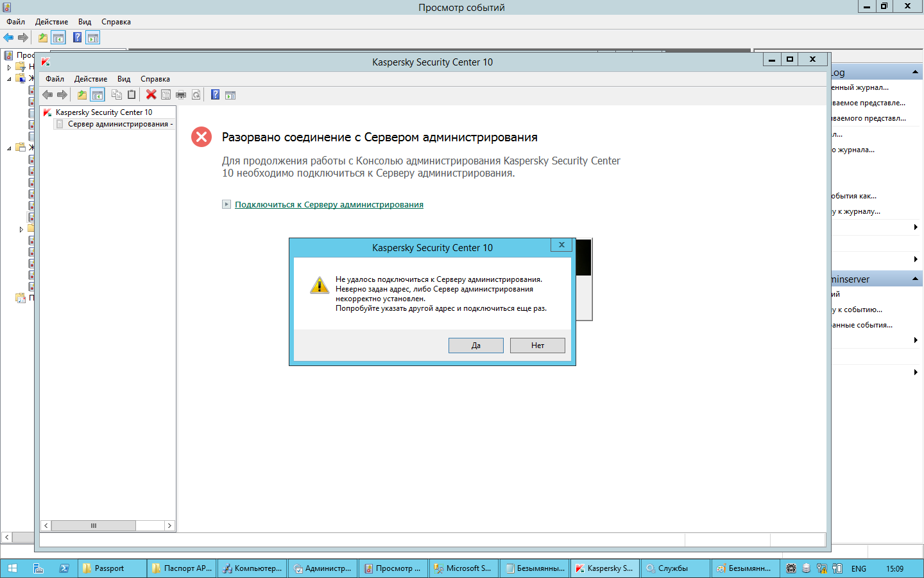The image size is (924, 578).
Task: Click the red Delete X icon in Kaspersky toolbar
Action: (151, 95)
